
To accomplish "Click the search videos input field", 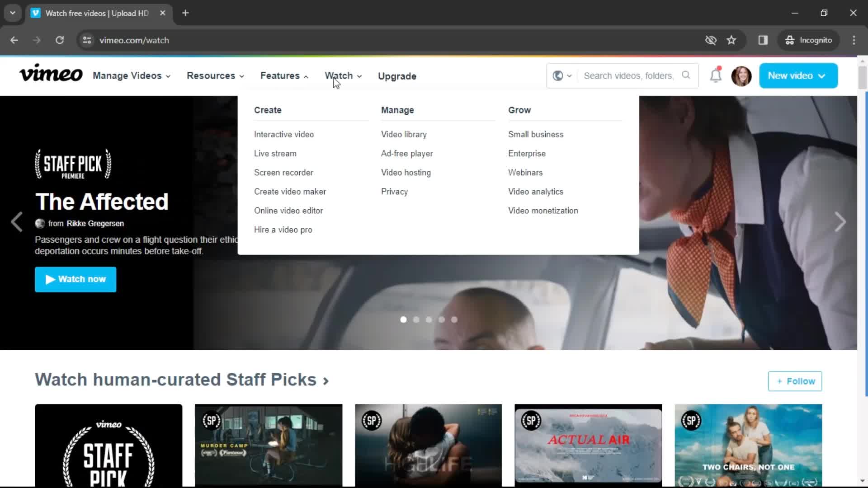I will pyautogui.click(x=628, y=76).
